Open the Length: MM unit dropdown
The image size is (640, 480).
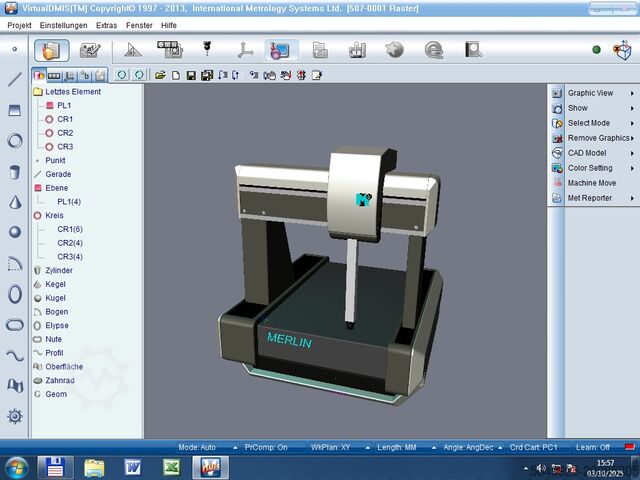[396, 447]
